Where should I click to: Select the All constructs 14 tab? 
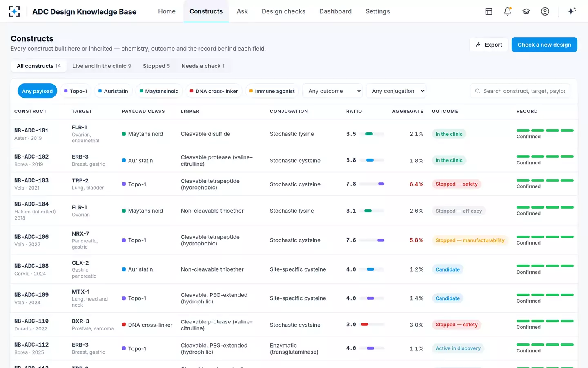pyautogui.click(x=39, y=66)
